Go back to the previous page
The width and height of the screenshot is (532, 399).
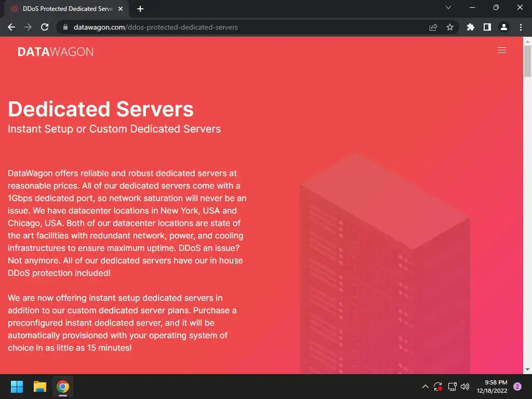[x=11, y=27]
